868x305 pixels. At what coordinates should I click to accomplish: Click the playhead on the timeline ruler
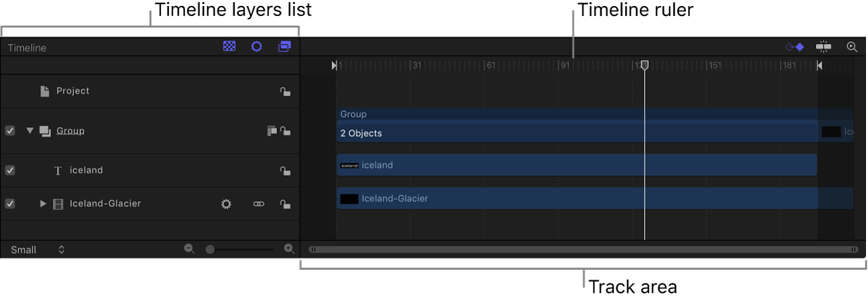point(644,65)
